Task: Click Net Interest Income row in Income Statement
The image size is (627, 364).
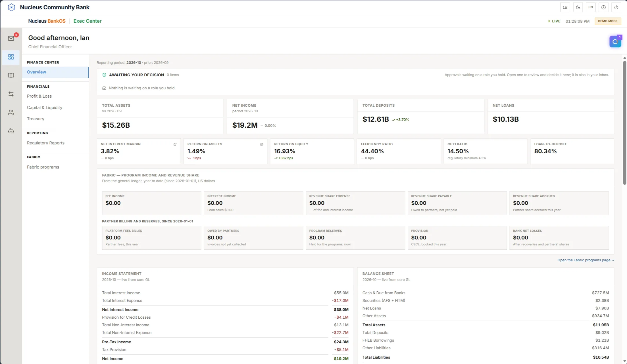Action: pos(225,310)
